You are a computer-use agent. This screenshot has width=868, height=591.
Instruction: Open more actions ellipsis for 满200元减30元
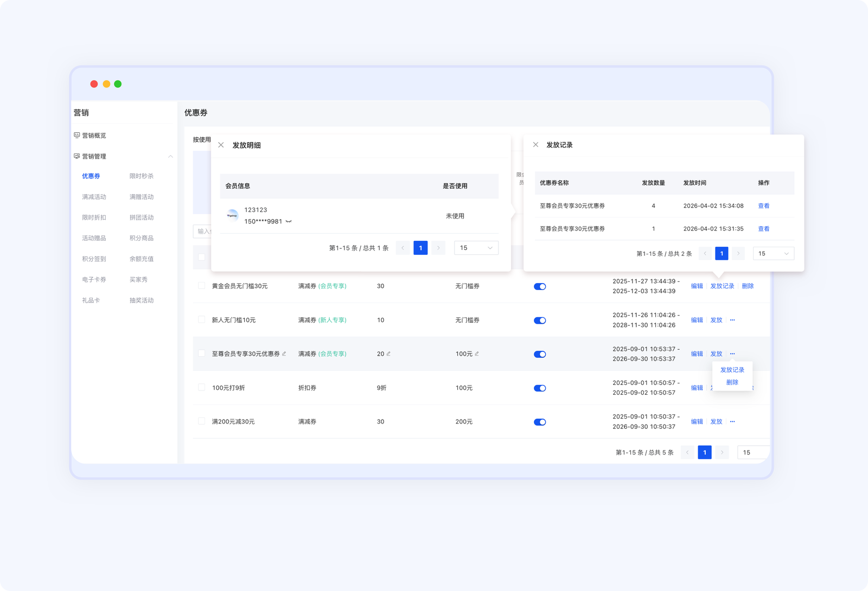point(732,422)
